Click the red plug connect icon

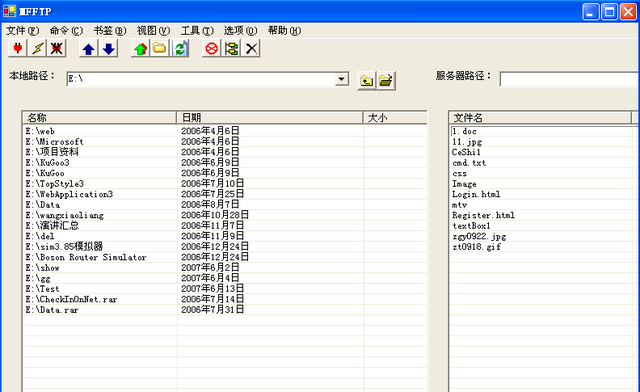click(x=18, y=49)
